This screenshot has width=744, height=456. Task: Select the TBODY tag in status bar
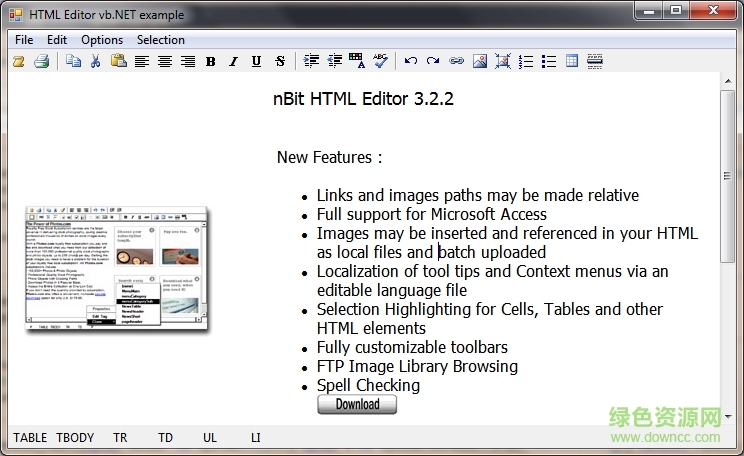[x=75, y=438]
